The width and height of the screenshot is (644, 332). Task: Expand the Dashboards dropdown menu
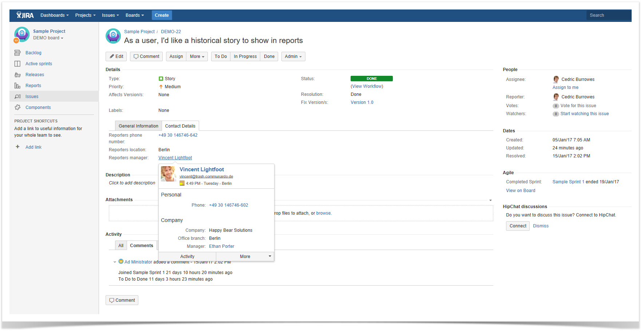[55, 15]
